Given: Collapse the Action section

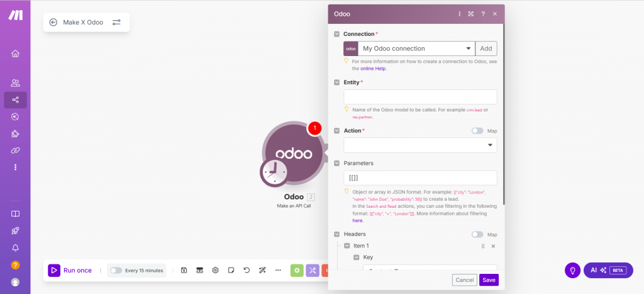Looking at the screenshot, I should click(337, 131).
